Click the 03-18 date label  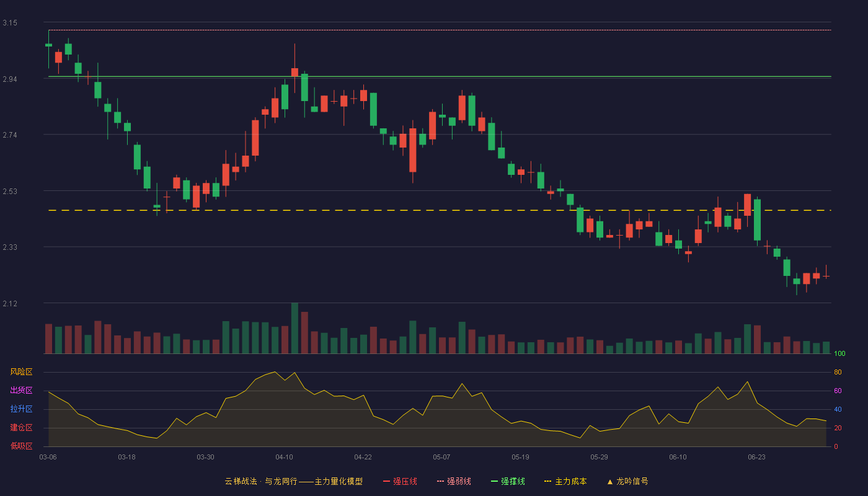[126, 457]
